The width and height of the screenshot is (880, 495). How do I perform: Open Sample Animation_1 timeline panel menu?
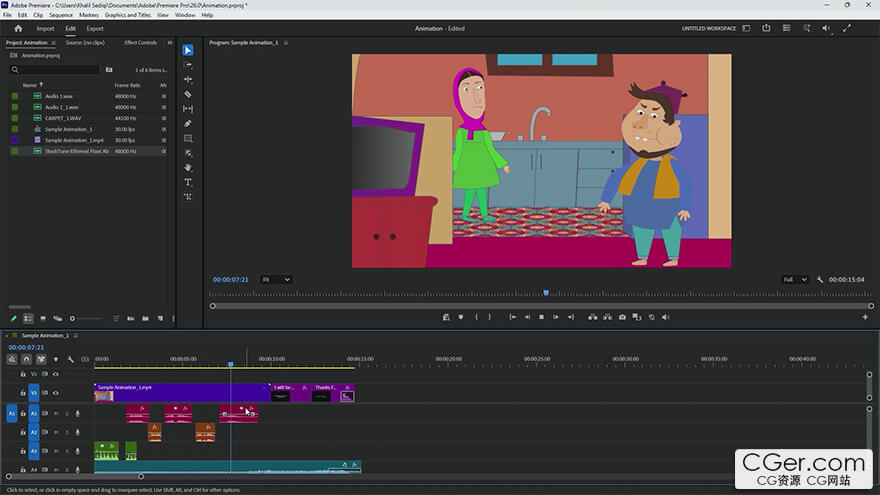click(75, 336)
